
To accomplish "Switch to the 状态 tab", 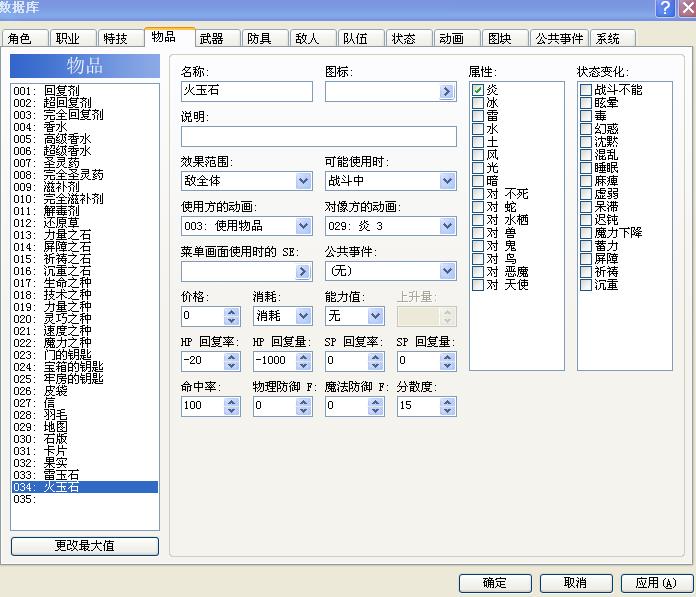I will 409,39.
